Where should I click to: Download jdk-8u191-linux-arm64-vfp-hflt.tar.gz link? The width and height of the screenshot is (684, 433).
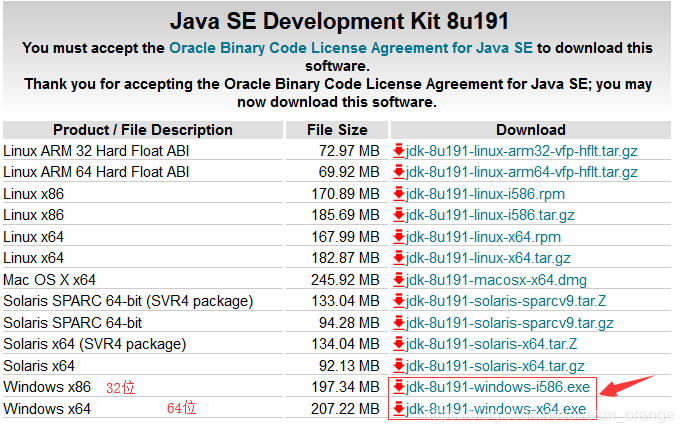coord(522,172)
